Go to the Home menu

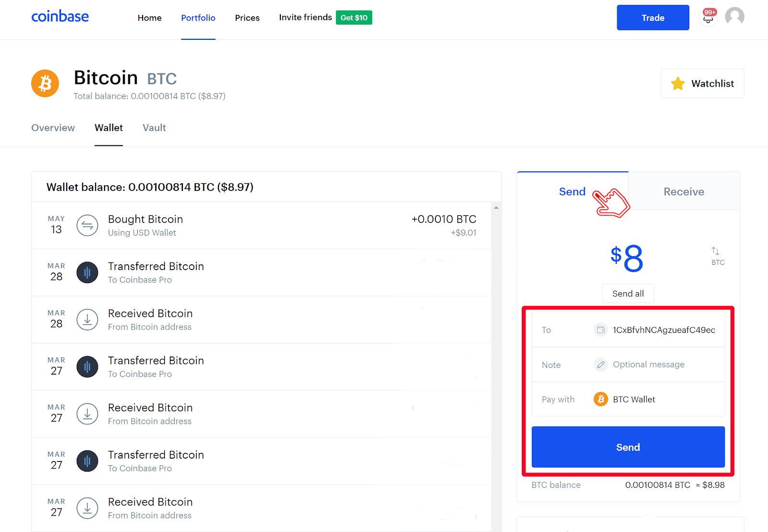(x=149, y=18)
